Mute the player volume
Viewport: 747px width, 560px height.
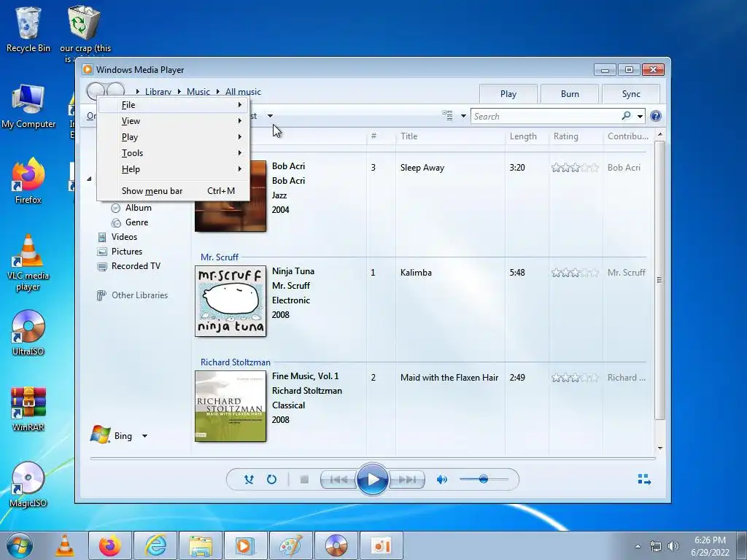pyautogui.click(x=441, y=480)
